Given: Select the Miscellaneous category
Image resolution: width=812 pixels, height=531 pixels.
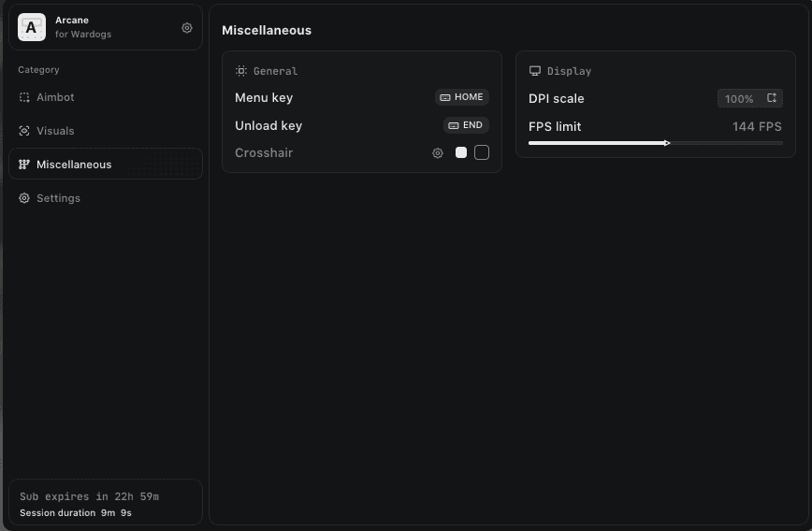Looking at the screenshot, I should pos(106,164).
